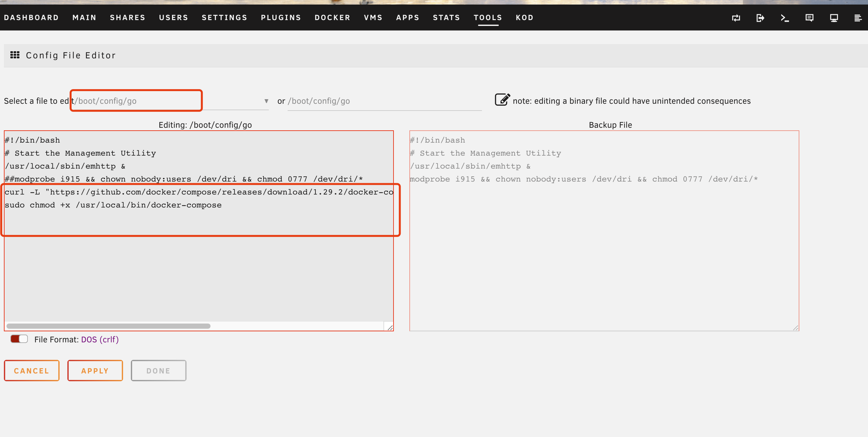868x437 pixels.
Task: Click the edit pencil note icon
Action: (x=502, y=100)
